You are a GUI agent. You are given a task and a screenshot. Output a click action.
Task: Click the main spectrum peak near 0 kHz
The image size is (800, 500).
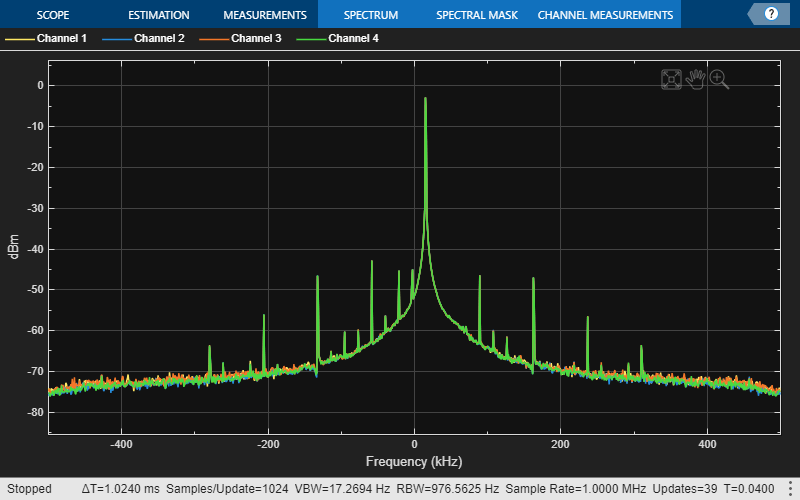tap(425, 99)
